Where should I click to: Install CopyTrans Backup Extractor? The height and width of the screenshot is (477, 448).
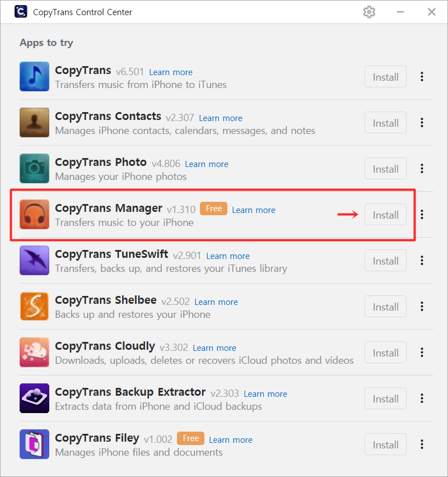(385, 398)
